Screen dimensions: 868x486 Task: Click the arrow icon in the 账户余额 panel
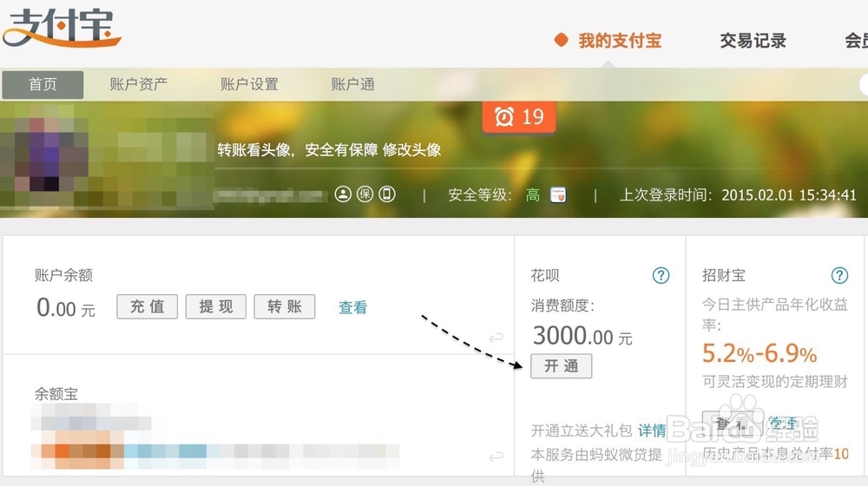496,337
